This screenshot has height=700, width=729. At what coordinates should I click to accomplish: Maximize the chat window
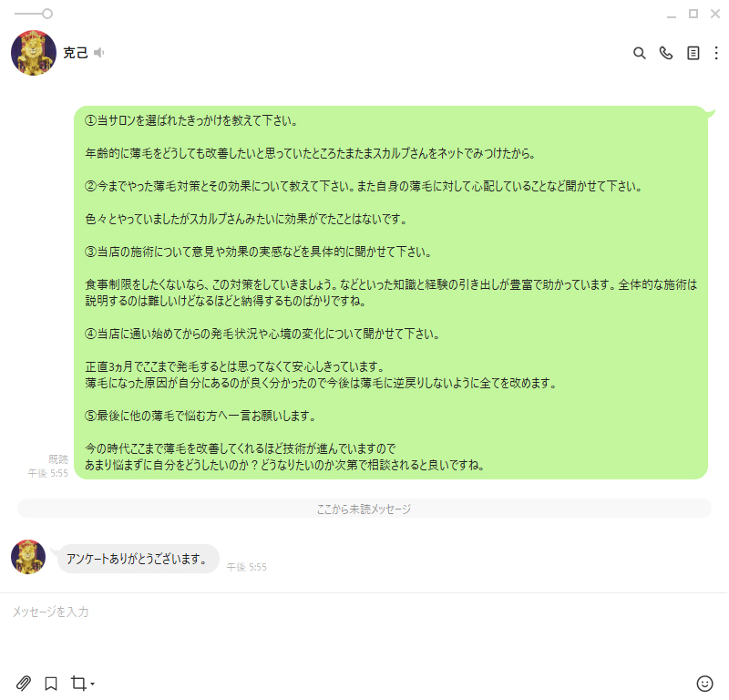pyautogui.click(x=693, y=14)
